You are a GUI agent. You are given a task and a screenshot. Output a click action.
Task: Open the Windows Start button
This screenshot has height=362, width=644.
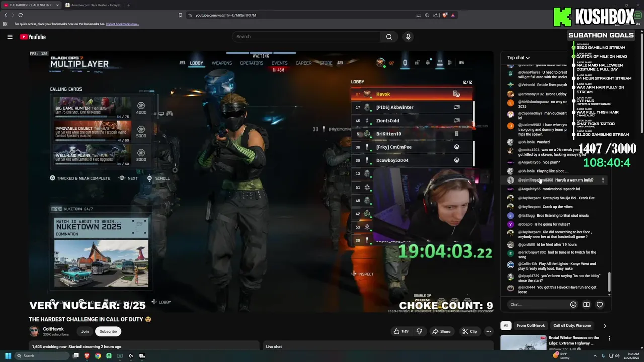(x=8, y=356)
